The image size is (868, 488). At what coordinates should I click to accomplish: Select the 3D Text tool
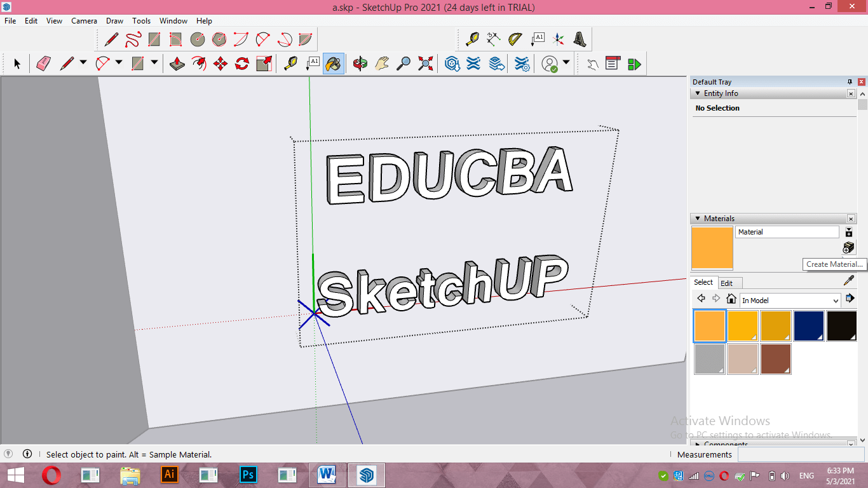tap(580, 39)
